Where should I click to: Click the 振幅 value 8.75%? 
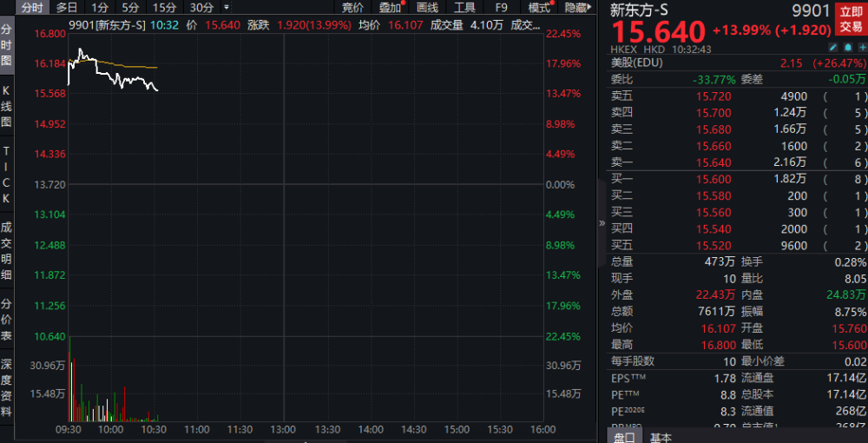pos(852,311)
